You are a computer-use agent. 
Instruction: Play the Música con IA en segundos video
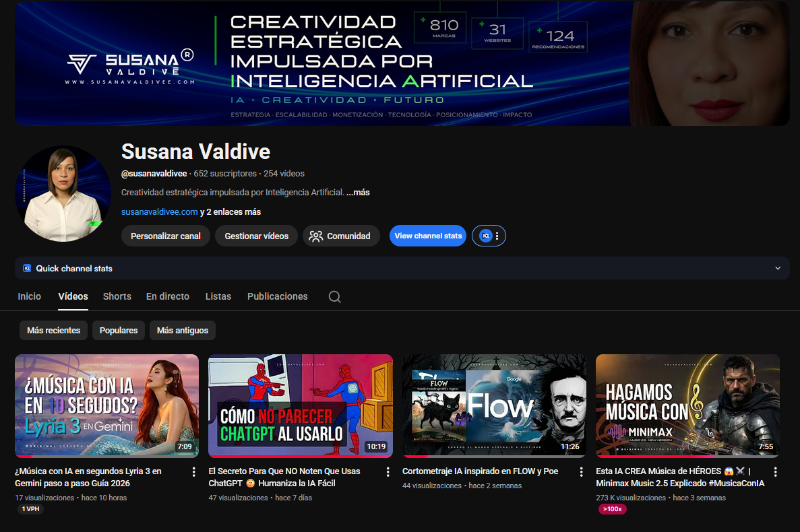106,405
